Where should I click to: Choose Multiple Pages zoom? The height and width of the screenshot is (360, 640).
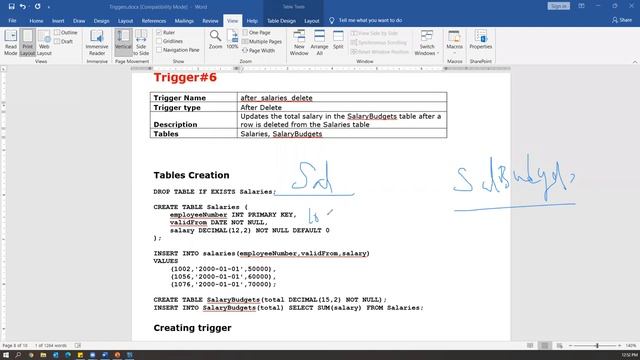262,41
